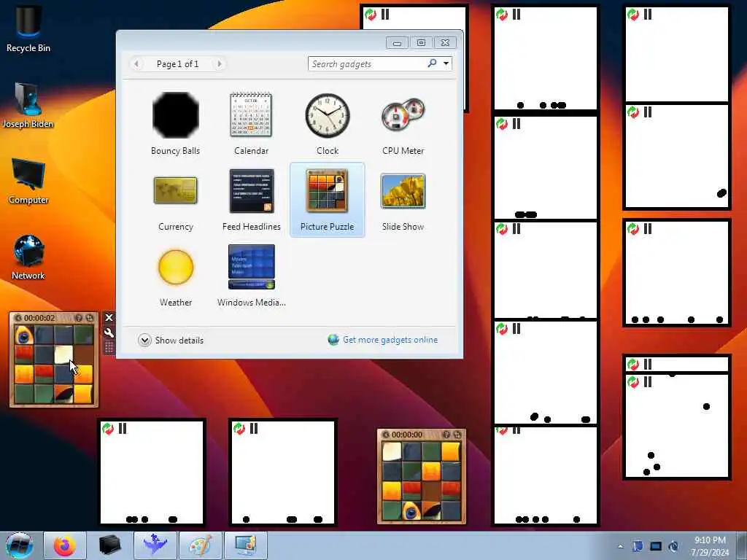Click the black box taskbar application
This screenshot has height=560, width=747.
110,545
